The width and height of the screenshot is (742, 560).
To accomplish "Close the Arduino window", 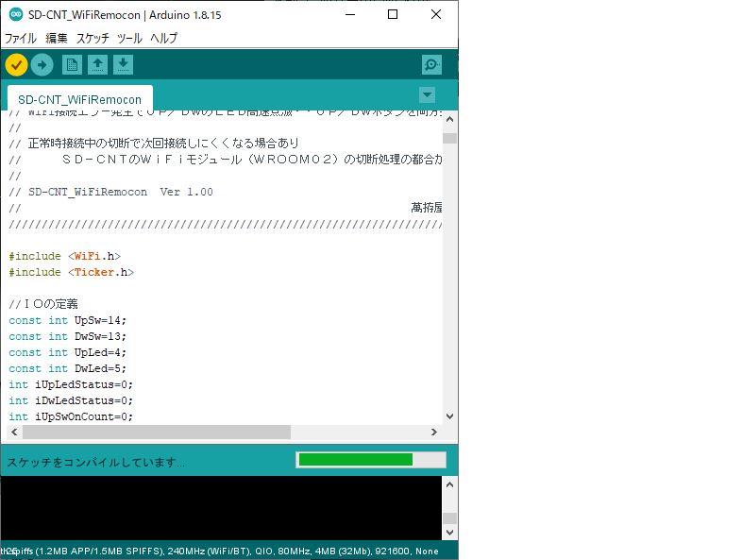I will pyautogui.click(x=436, y=15).
